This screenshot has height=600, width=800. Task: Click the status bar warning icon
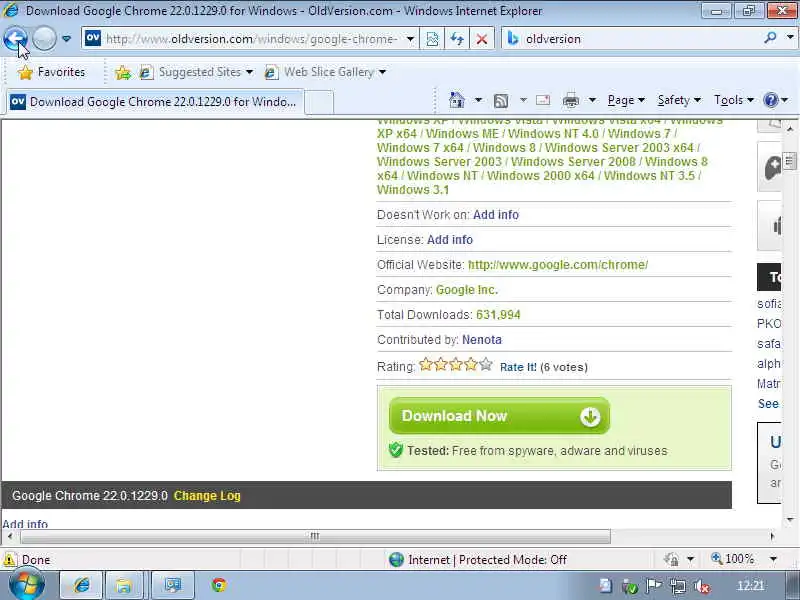coord(9,560)
